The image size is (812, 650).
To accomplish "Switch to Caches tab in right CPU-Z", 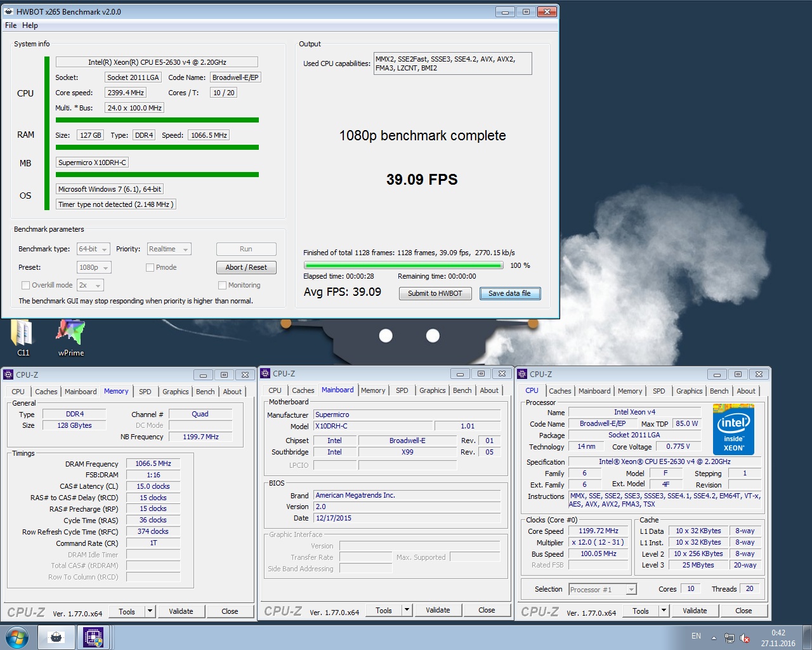I will [x=560, y=391].
